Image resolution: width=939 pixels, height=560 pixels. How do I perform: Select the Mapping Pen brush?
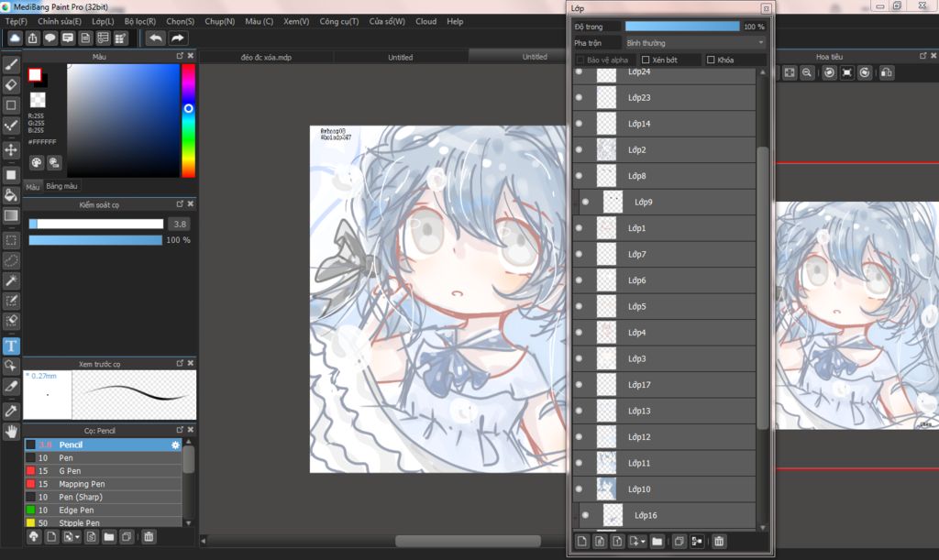click(x=103, y=484)
